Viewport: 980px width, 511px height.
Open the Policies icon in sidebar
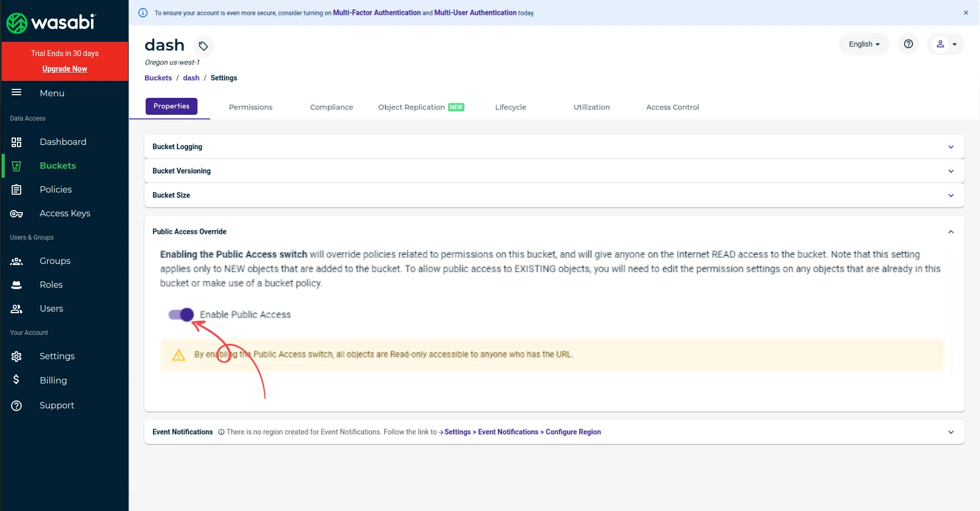[16, 189]
